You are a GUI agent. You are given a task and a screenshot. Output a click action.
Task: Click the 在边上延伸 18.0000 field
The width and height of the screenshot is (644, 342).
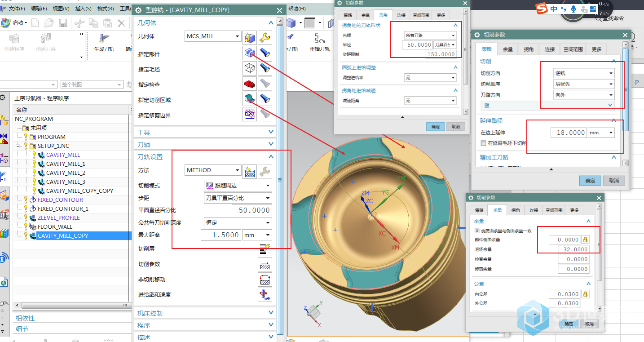(x=569, y=133)
